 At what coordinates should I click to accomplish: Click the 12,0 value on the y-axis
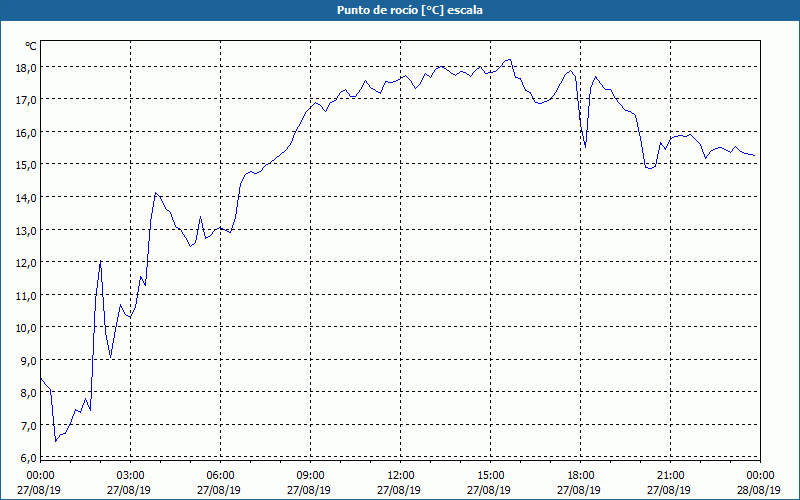click(x=26, y=263)
